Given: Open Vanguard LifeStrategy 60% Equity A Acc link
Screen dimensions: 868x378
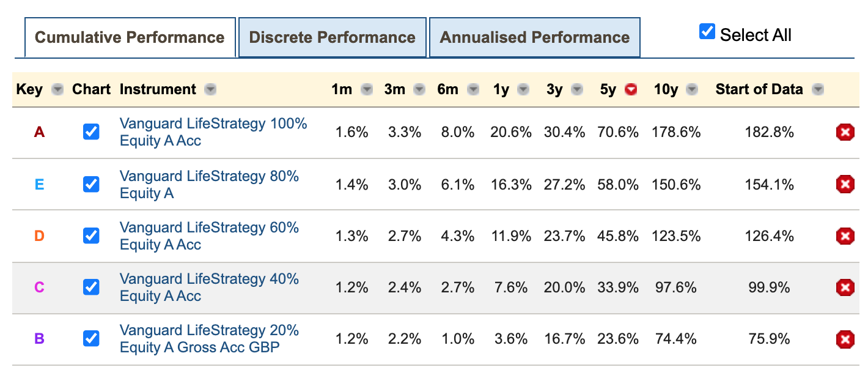Looking at the screenshot, I should point(209,235).
